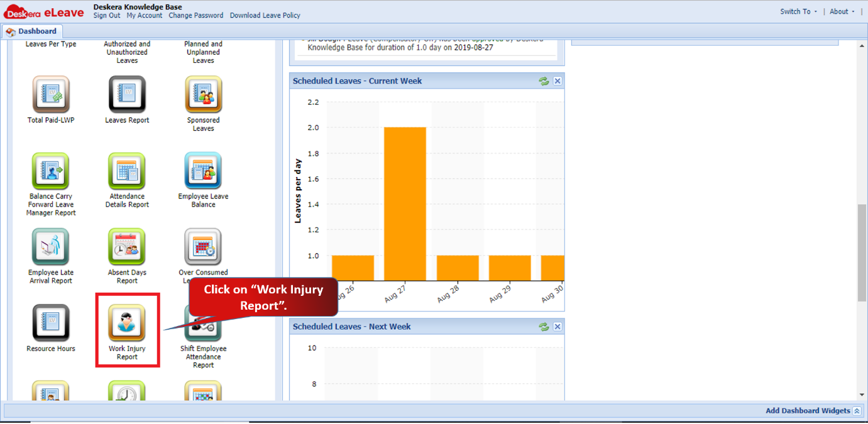The image size is (868, 424).
Task: Open the Leaves Report icon
Action: [127, 95]
